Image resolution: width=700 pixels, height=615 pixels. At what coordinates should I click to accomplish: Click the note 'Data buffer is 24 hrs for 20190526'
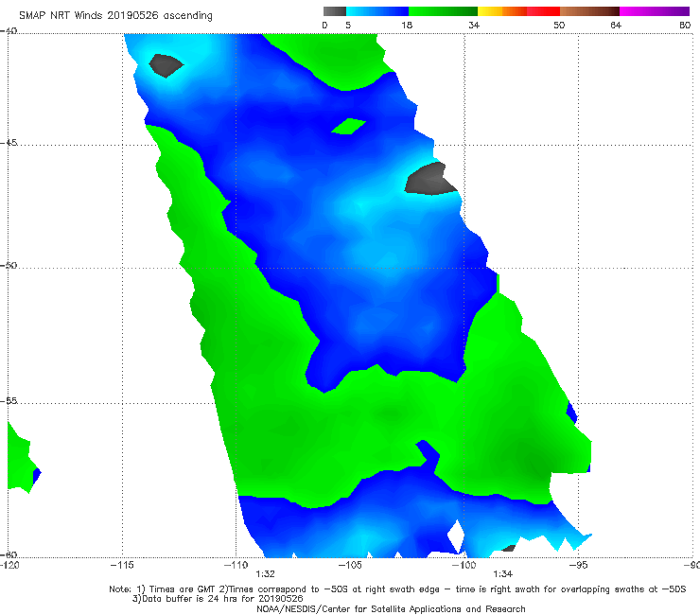click(218, 599)
